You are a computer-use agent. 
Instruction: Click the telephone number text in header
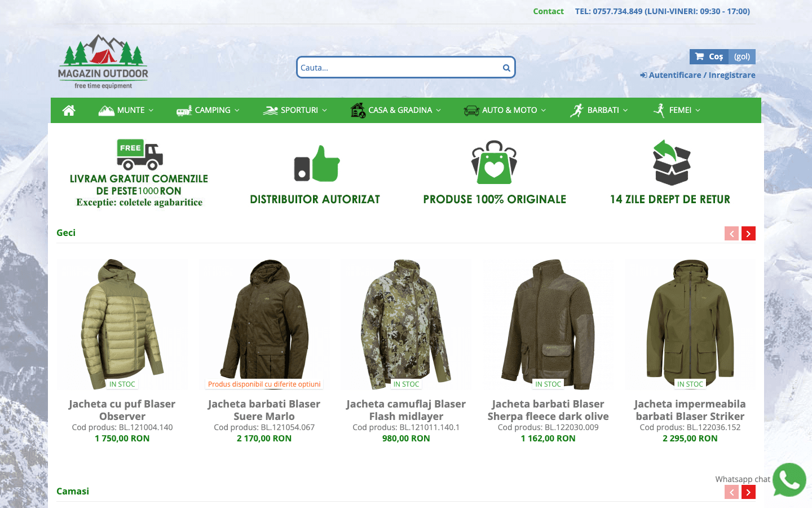point(663,11)
